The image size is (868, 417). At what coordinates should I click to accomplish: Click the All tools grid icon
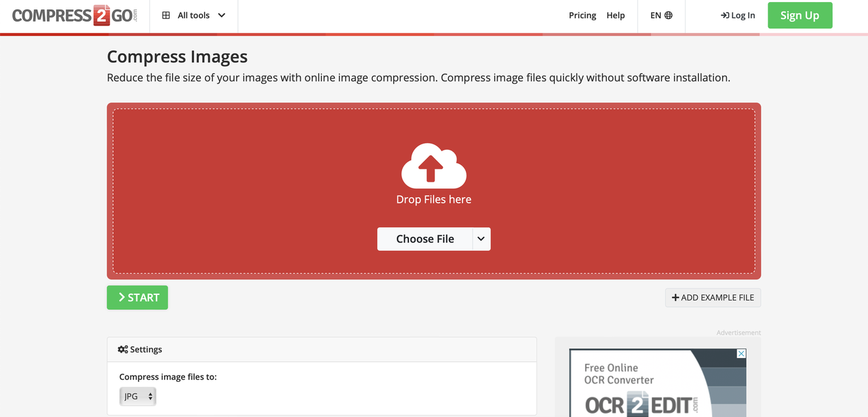166,15
